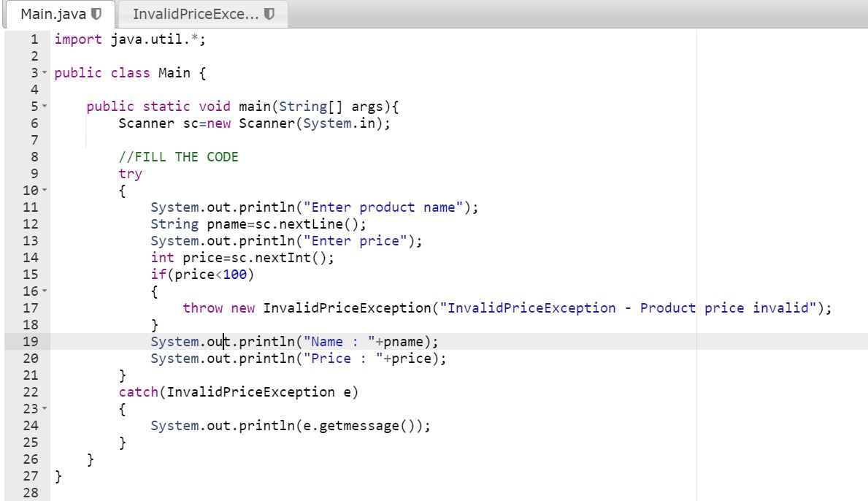Screen dimensions: 868x501
Task: Click the 'if' keyword on line 15
Action: [158, 275]
